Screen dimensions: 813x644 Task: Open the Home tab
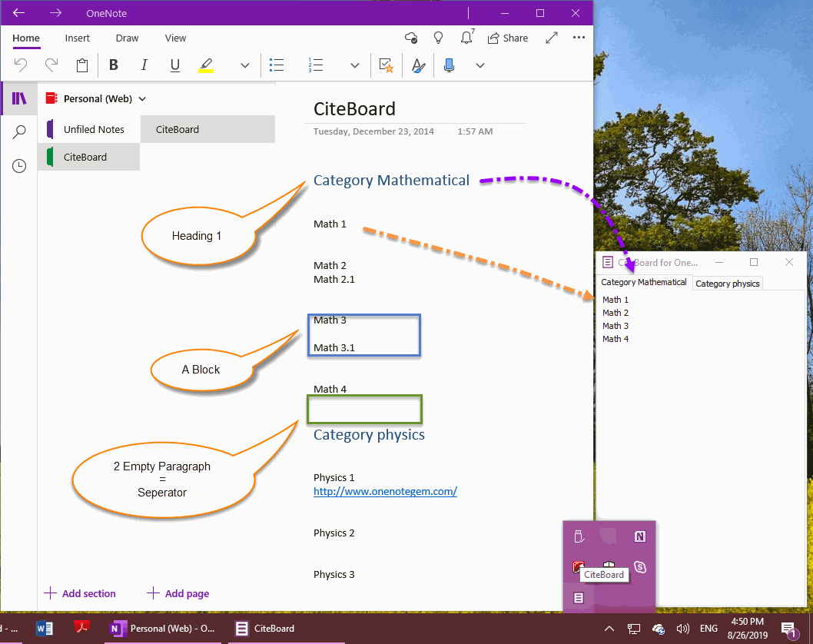26,38
